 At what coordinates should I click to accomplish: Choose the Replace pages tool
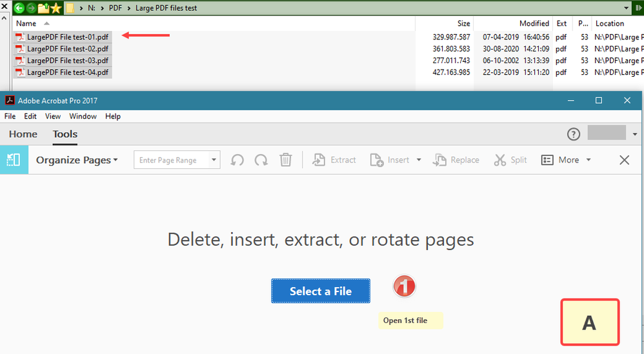click(456, 160)
